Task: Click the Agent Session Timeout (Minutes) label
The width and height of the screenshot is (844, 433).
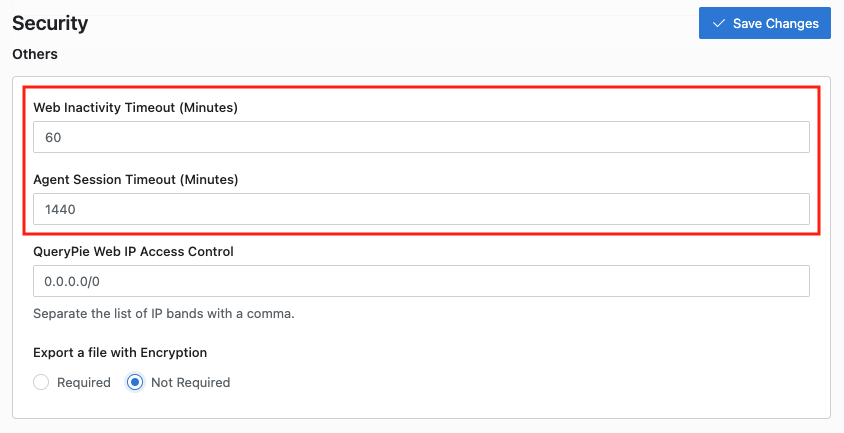Action: [136, 179]
